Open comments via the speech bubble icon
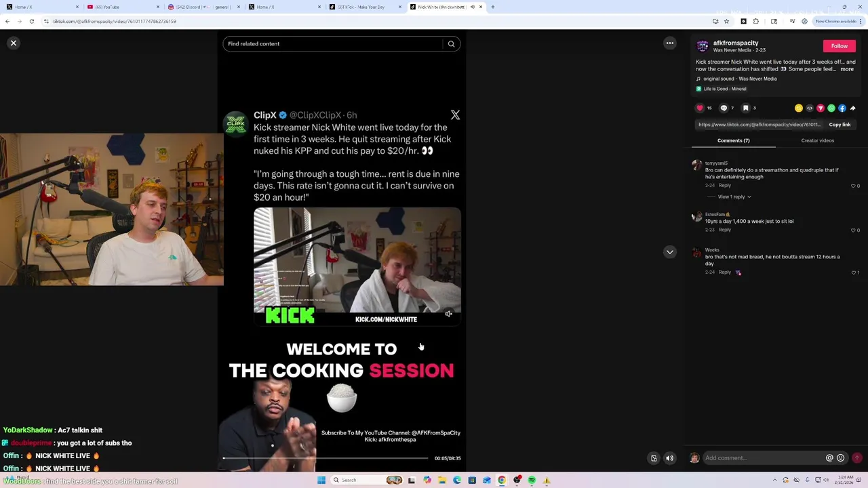 coord(724,108)
